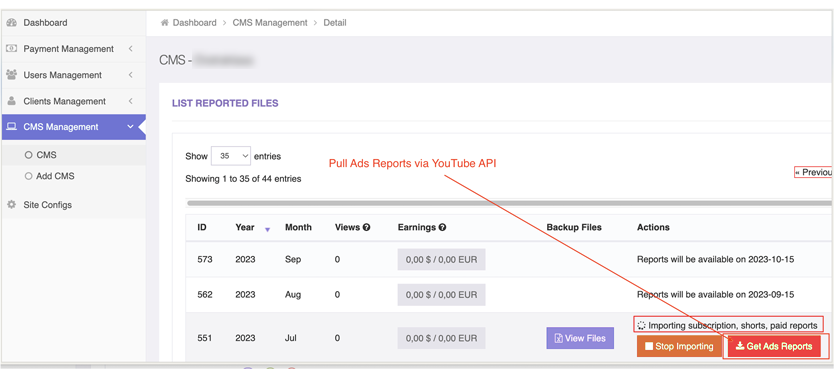
Task: Click the Year column sort arrow
Action: pos(268,229)
